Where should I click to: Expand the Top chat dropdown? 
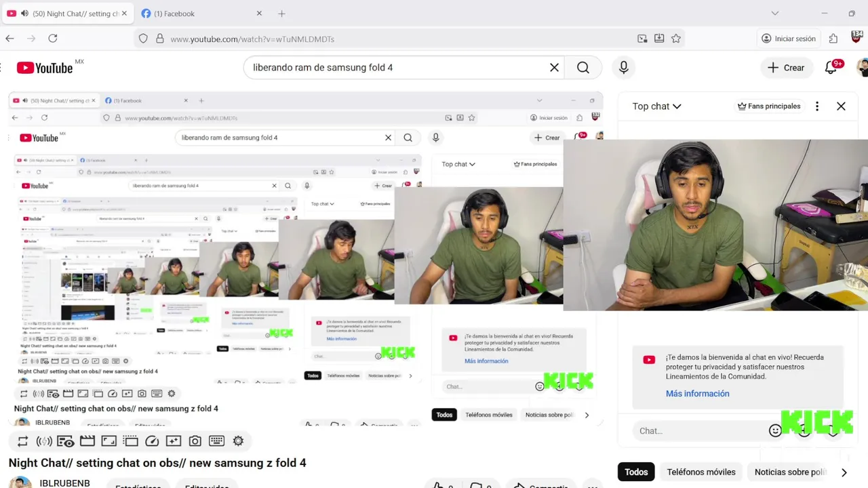coord(656,106)
